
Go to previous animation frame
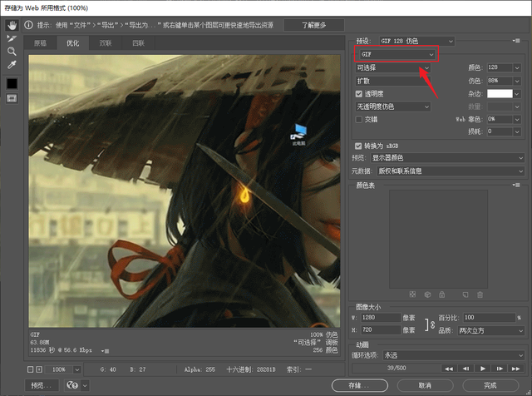(x=465, y=369)
